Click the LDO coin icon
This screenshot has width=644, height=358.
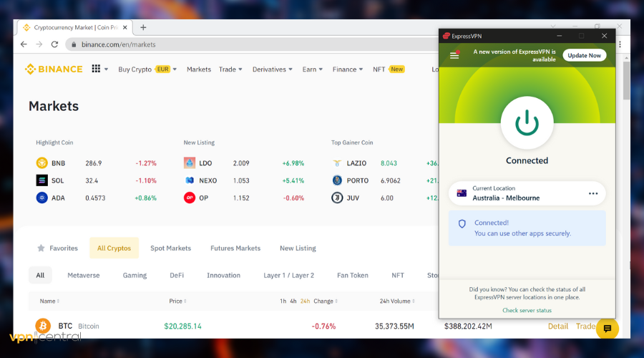tap(190, 163)
